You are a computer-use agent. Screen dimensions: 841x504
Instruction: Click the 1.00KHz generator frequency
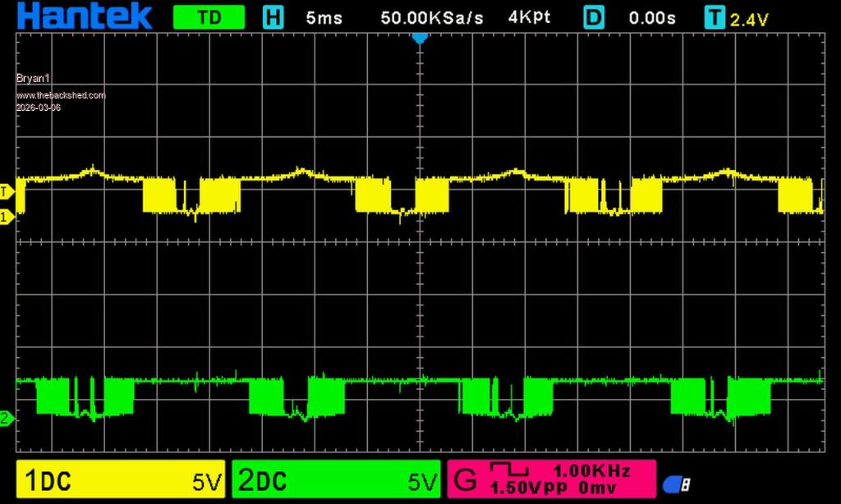(x=591, y=471)
